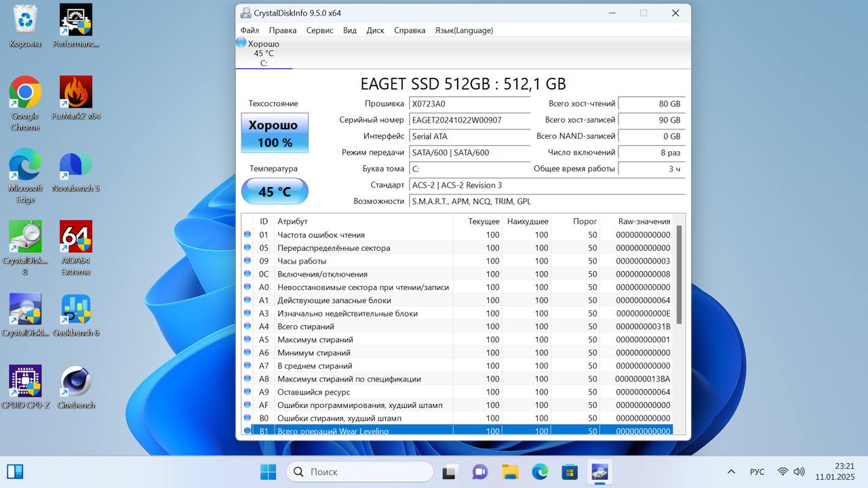
Task: Click the interface field Serial ATA
Action: pos(470,136)
